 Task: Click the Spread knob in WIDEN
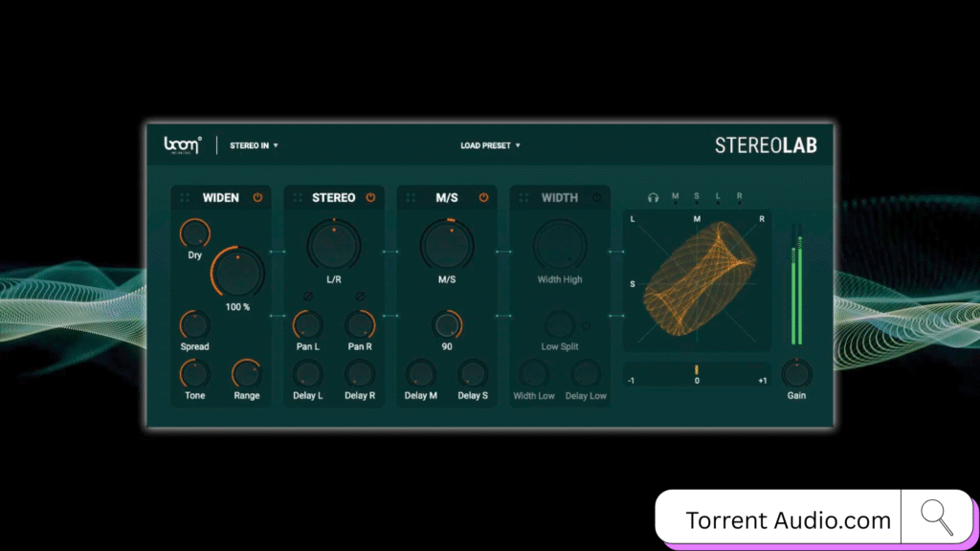click(194, 324)
